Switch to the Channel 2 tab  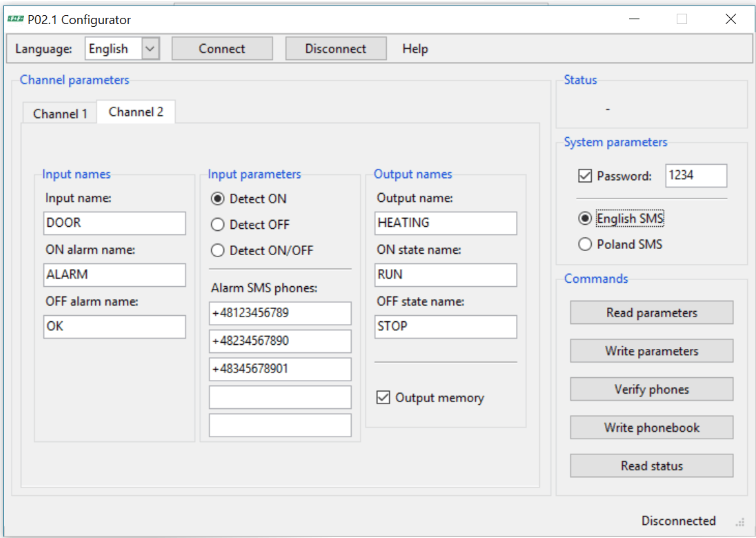[136, 112]
